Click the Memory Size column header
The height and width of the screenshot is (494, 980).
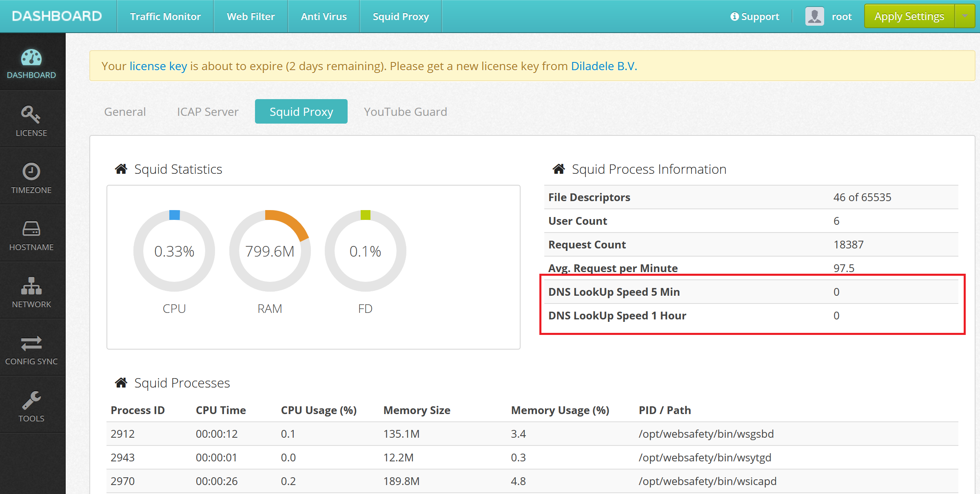coord(417,410)
